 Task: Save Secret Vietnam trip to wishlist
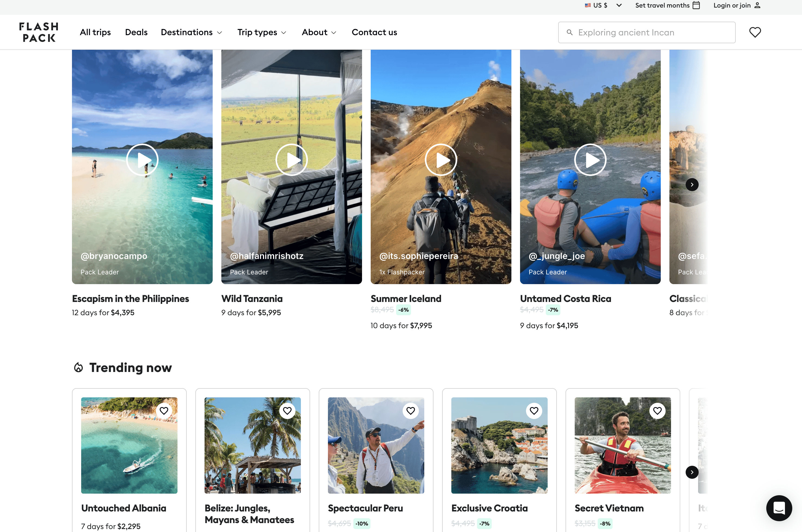coord(657,411)
